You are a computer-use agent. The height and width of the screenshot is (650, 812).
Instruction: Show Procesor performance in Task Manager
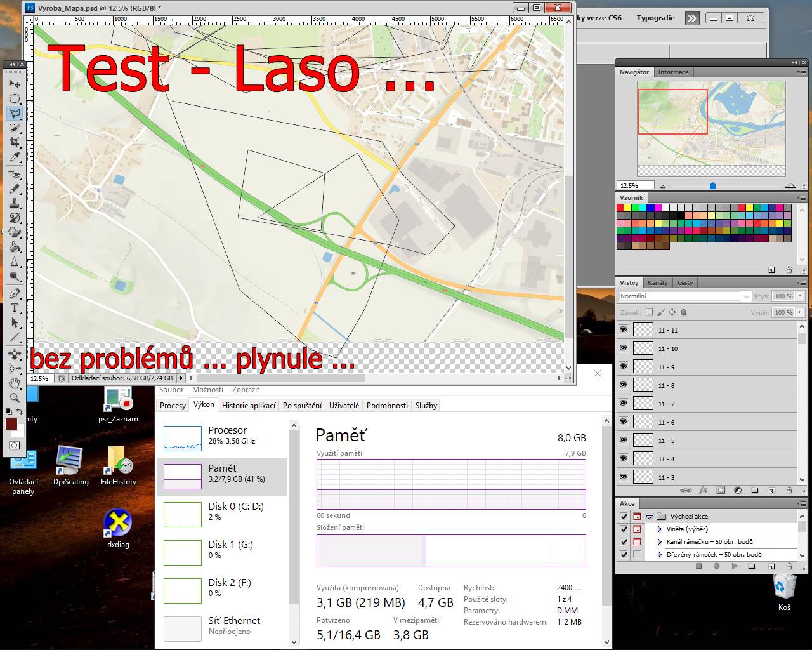click(222, 438)
